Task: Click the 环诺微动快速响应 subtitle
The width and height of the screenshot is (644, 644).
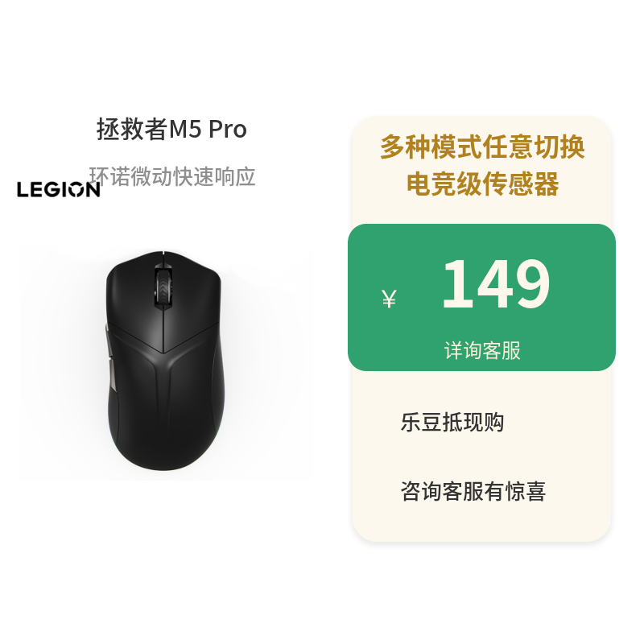Action: (172, 176)
